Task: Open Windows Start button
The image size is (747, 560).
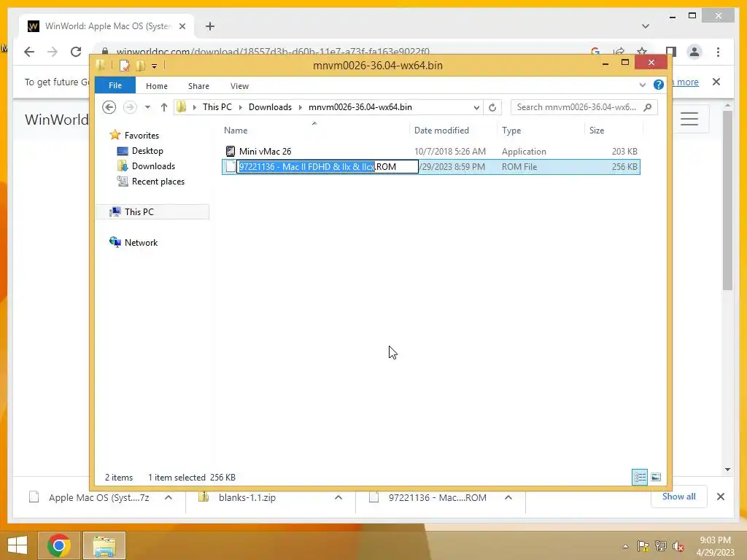Action: pyautogui.click(x=18, y=545)
